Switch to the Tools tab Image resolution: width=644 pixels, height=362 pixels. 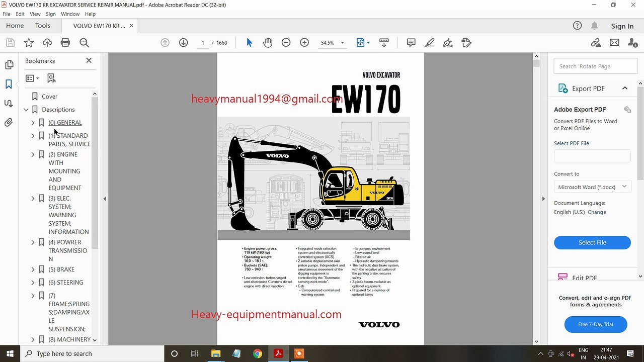(x=43, y=26)
